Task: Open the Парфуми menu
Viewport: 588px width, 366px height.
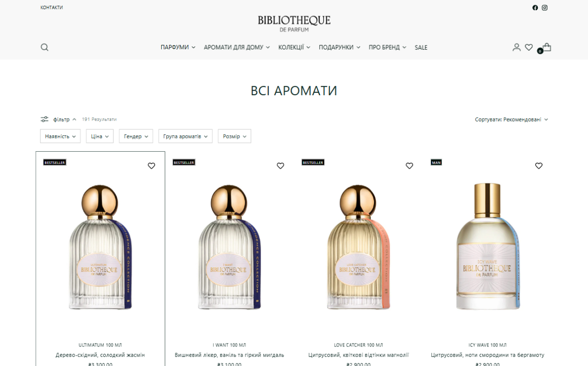Action: tap(178, 47)
